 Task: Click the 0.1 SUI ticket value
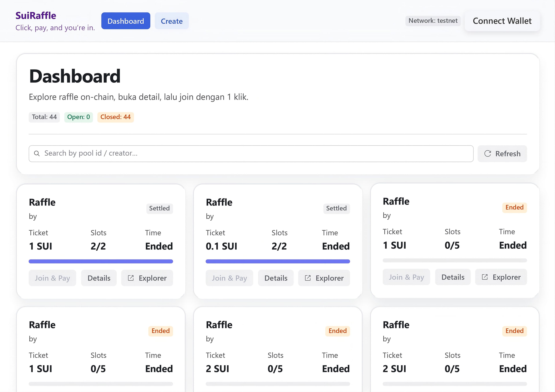[x=221, y=246]
